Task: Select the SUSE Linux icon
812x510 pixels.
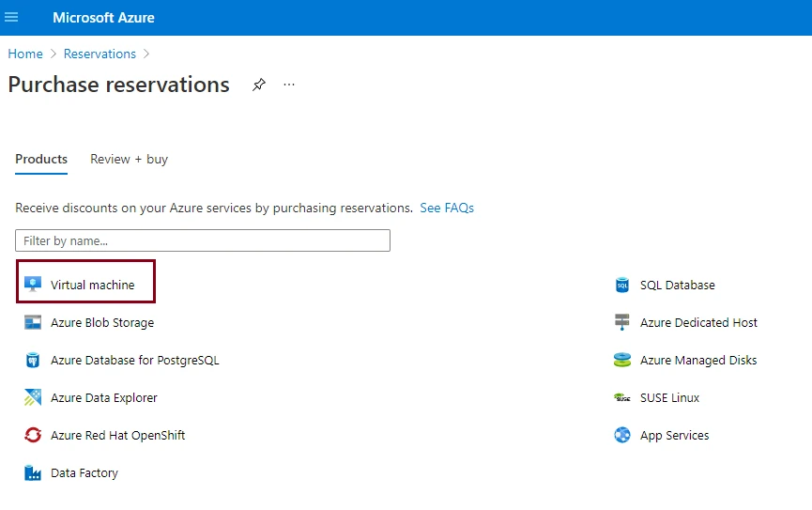Action: pos(622,397)
